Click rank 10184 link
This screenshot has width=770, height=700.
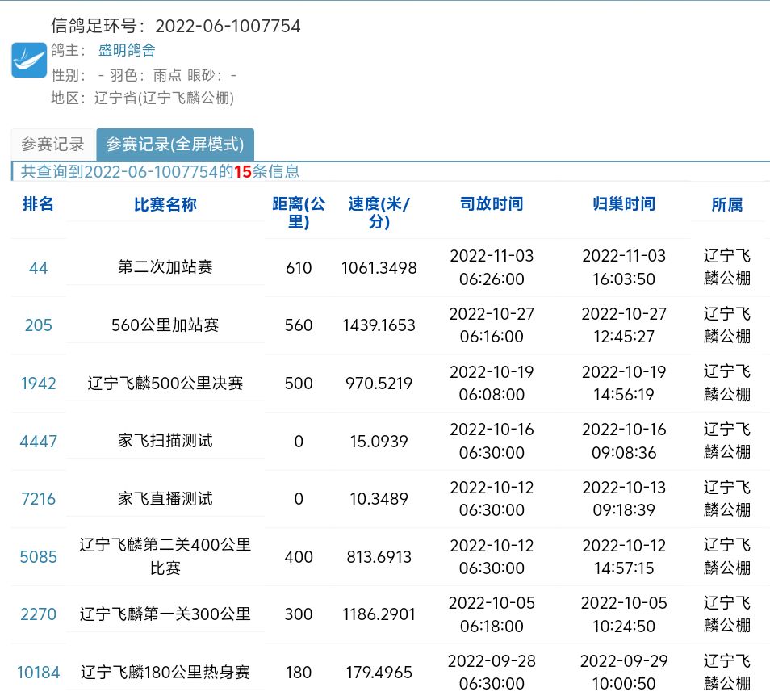point(38,672)
